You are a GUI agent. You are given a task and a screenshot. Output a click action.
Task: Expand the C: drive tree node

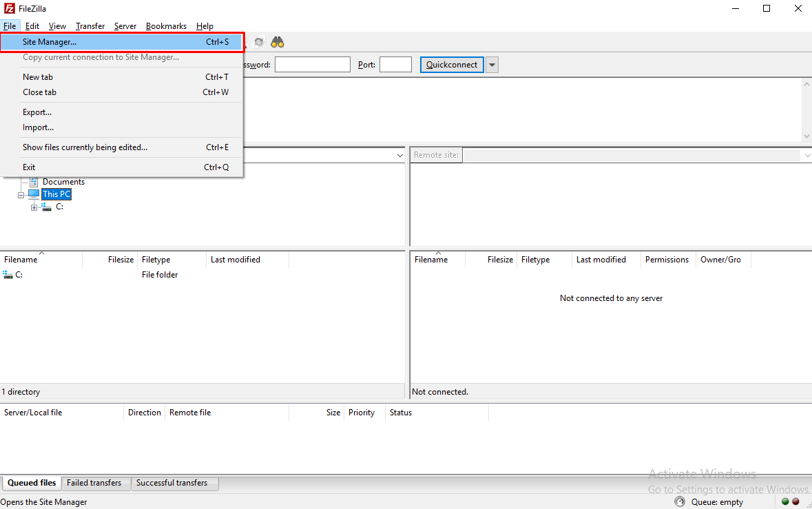34,207
